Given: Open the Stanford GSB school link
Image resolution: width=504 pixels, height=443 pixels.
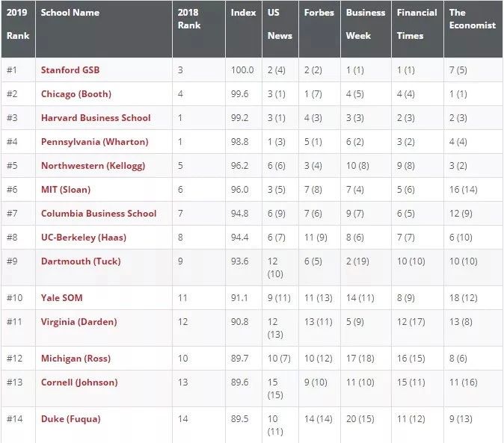Looking at the screenshot, I should tap(70, 69).
